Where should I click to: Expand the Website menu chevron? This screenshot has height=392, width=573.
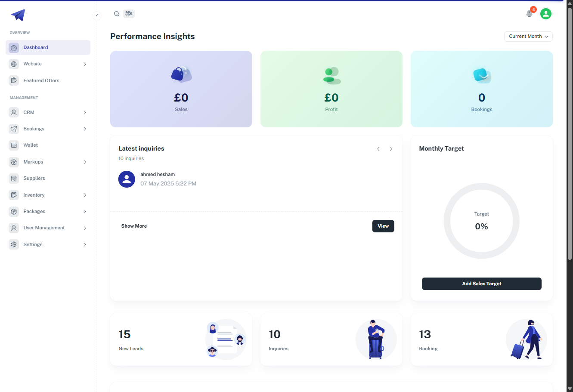click(x=85, y=64)
